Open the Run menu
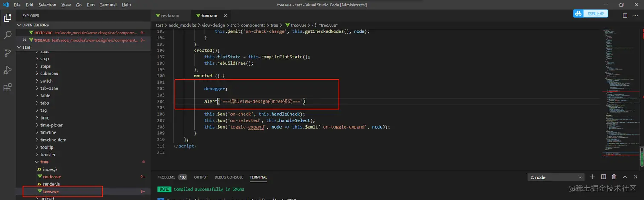This screenshot has width=644, height=200. click(x=91, y=5)
